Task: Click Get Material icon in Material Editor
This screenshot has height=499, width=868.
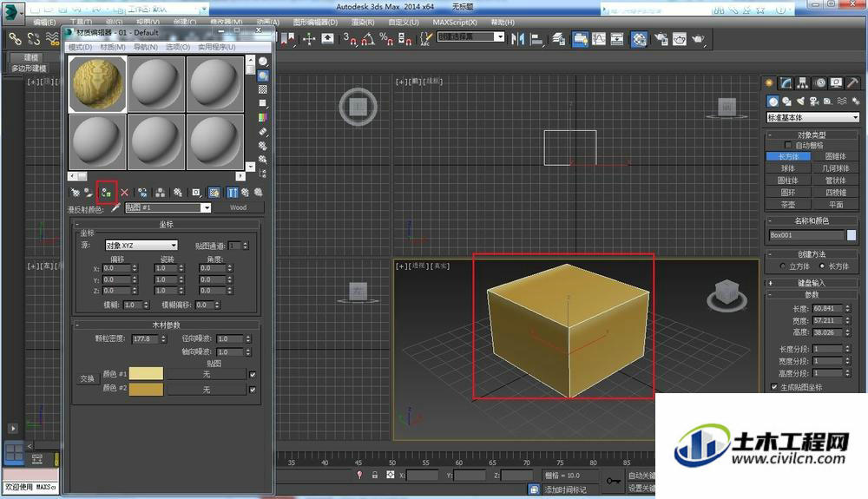Action: pos(76,193)
